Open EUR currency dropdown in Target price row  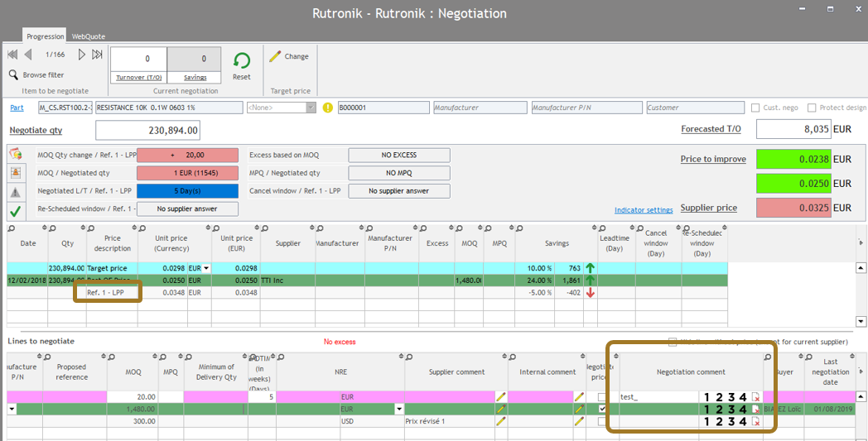(206, 268)
